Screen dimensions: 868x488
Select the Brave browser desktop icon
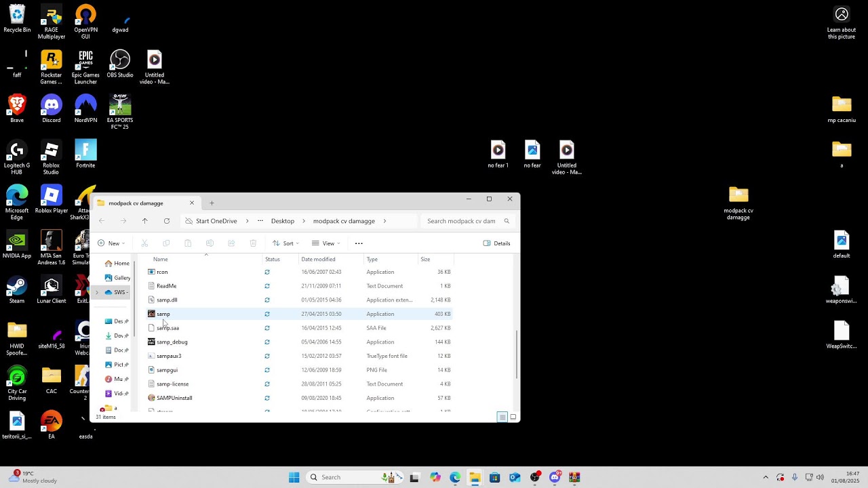pos(17,110)
